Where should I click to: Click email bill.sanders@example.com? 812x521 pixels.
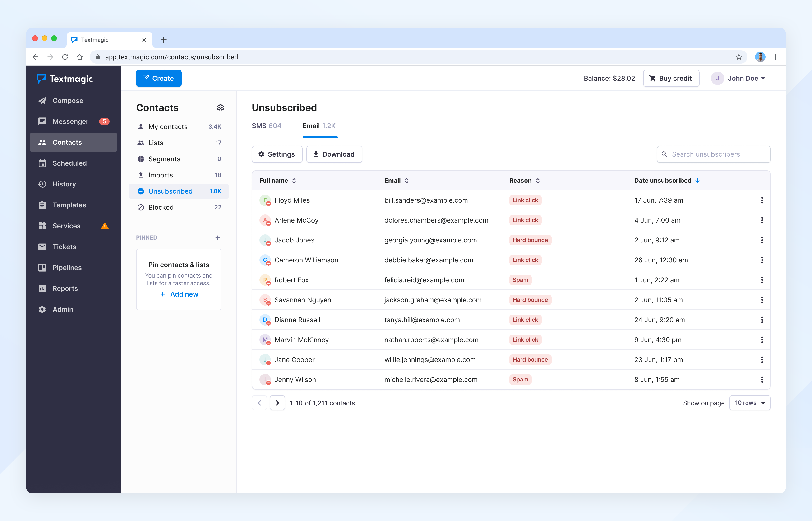(x=426, y=200)
